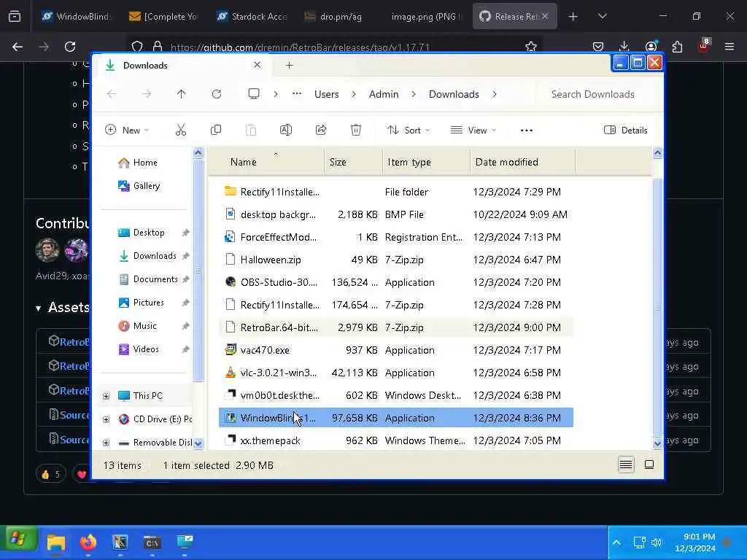Viewport: 747px width, 560px height.
Task: Collapse the Assets section on the GitHub page
Action: [38, 308]
